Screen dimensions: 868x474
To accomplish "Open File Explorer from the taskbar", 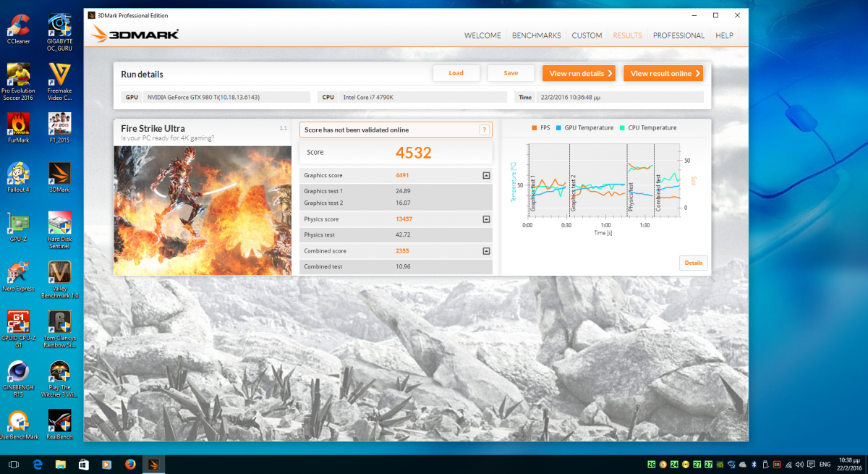I will 61,464.
